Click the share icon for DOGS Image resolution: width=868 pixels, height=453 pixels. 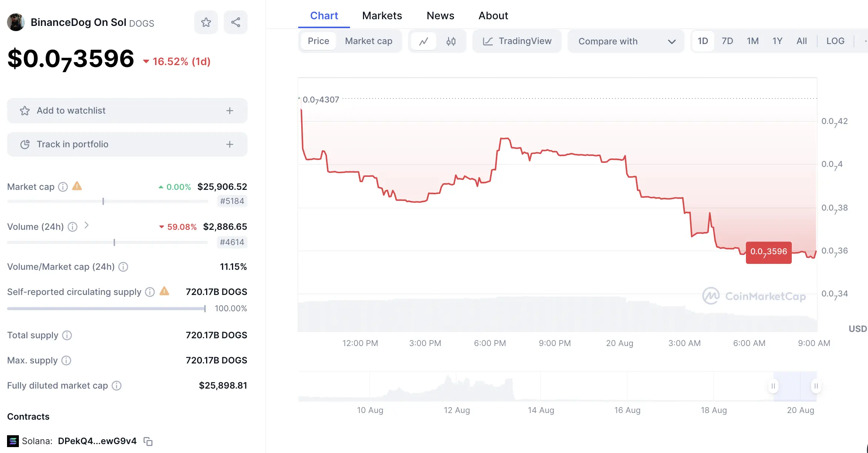coord(235,23)
